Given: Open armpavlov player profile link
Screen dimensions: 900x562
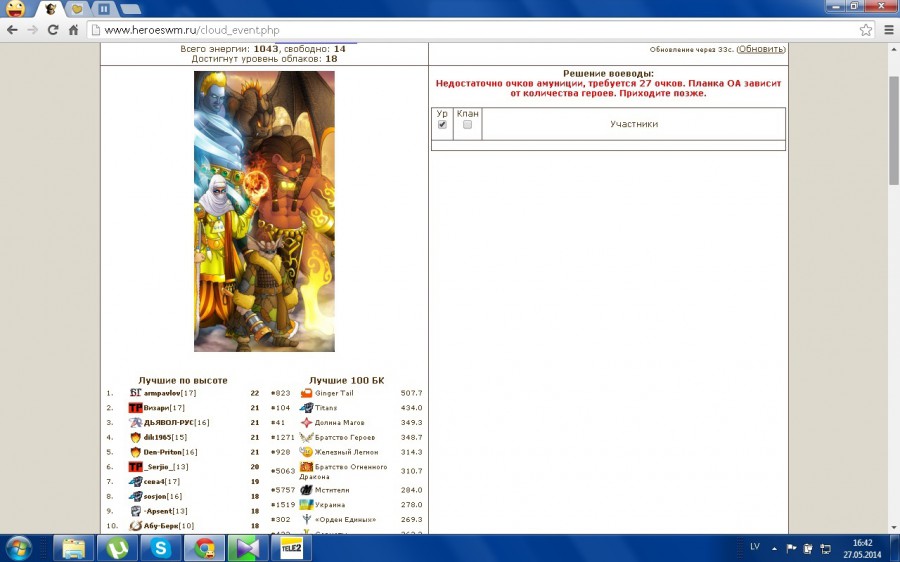Looking at the screenshot, I should pyautogui.click(x=162, y=393).
